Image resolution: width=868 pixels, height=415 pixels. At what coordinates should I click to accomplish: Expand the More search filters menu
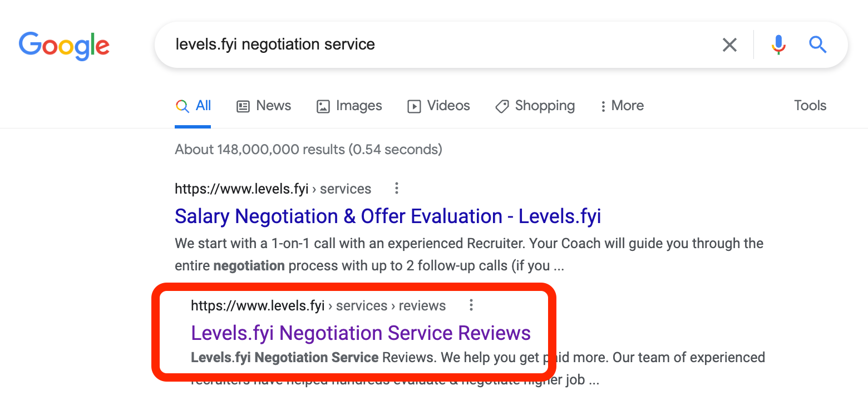click(x=622, y=106)
